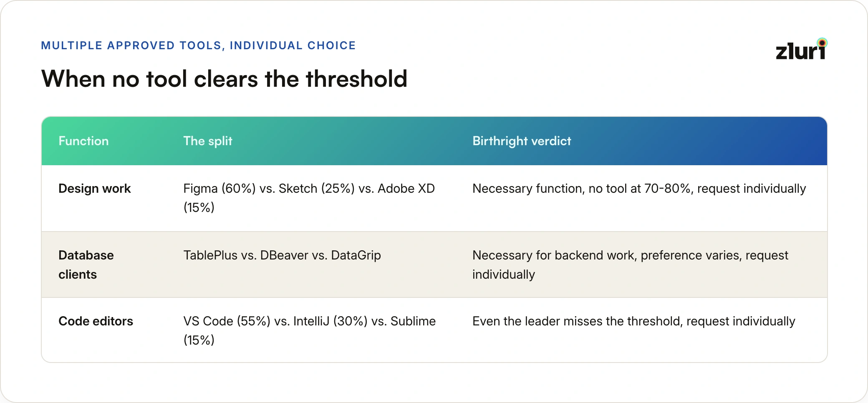Click 'Necessary function, no tool at 70-80%' verdict

click(x=639, y=189)
